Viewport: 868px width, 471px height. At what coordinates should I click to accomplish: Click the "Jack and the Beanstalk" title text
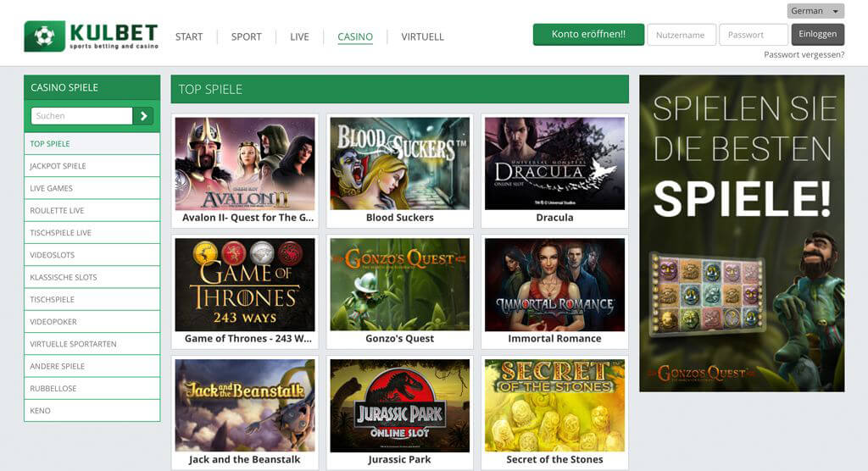(245, 459)
